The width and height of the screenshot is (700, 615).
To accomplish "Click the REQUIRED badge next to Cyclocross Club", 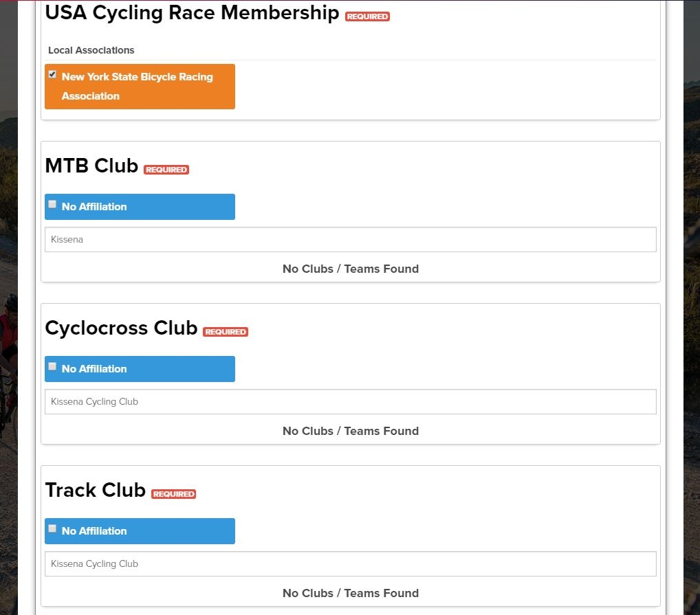I will [x=226, y=332].
